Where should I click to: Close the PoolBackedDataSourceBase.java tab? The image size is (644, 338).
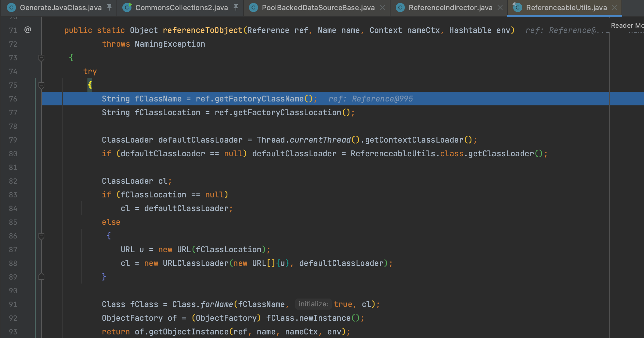(383, 8)
